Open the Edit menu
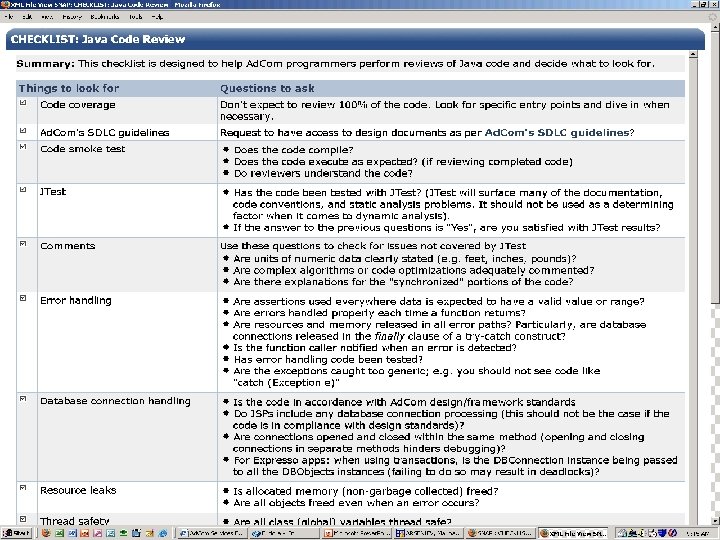 click(x=28, y=17)
